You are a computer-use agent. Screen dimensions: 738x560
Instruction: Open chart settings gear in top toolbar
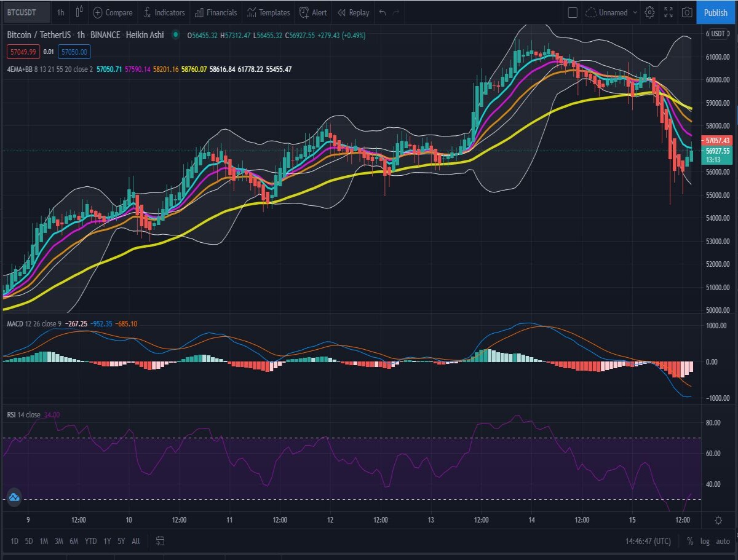[649, 12]
